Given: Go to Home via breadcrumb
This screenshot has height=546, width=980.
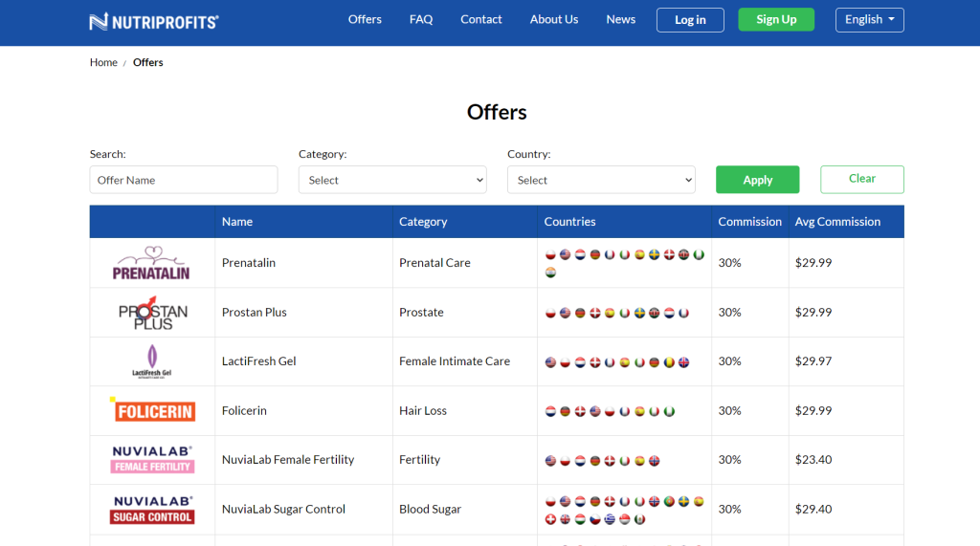Looking at the screenshot, I should click(103, 62).
